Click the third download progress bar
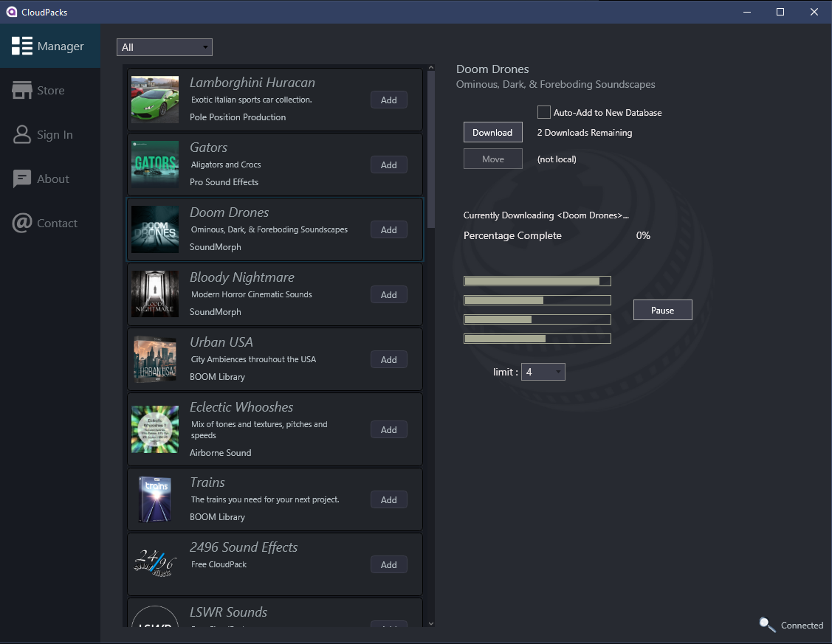Viewport: 832px width, 644px height. click(537, 319)
